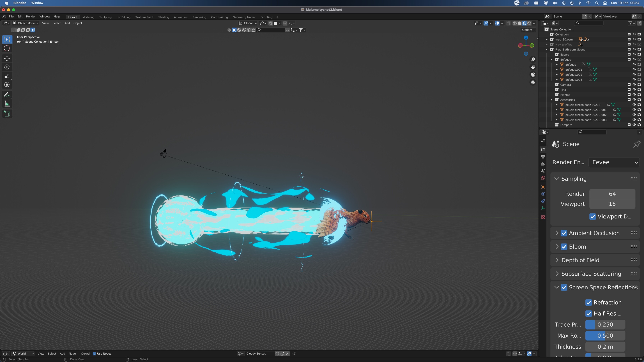Hide the Plantas collection in the outliner

(634, 94)
